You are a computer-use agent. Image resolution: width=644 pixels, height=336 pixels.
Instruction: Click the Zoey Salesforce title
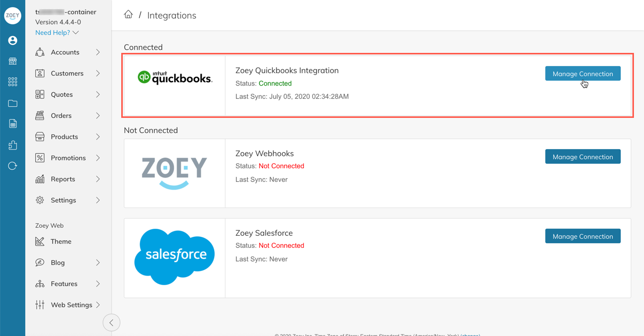point(264,233)
